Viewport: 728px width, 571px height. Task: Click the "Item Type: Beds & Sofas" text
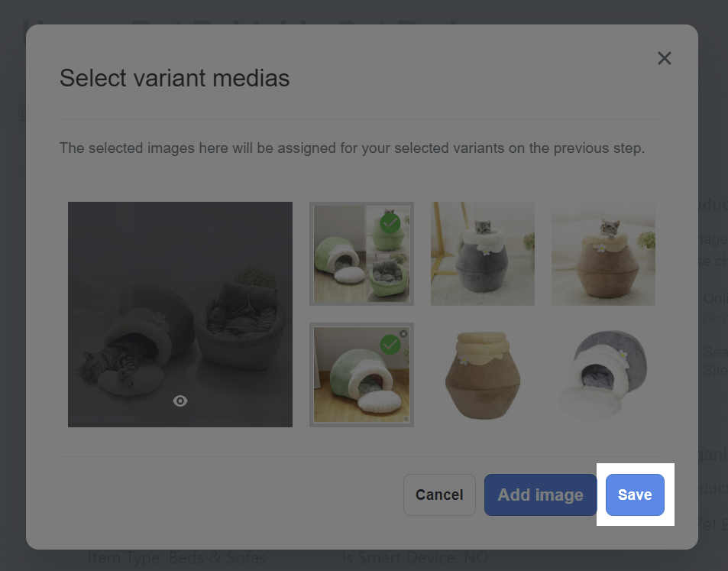(177, 559)
